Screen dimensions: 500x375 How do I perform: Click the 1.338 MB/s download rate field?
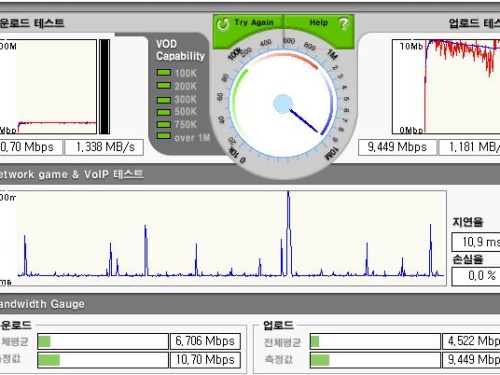point(104,147)
